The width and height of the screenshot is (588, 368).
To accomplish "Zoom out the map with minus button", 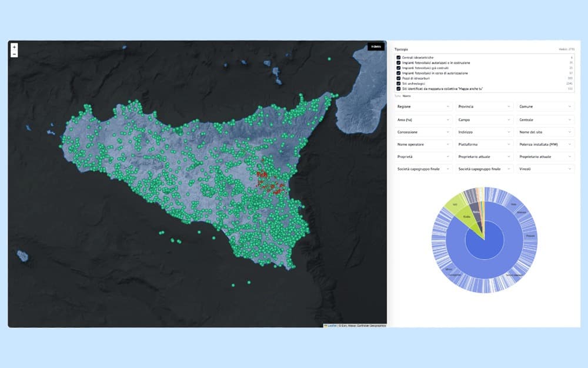I will (x=14, y=54).
